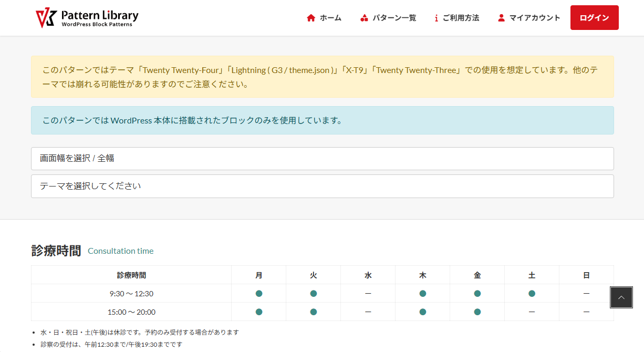This screenshot has width=644, height=352.
Task: Click the person icon for マイアカウント
Action: (x=501, y=18)
